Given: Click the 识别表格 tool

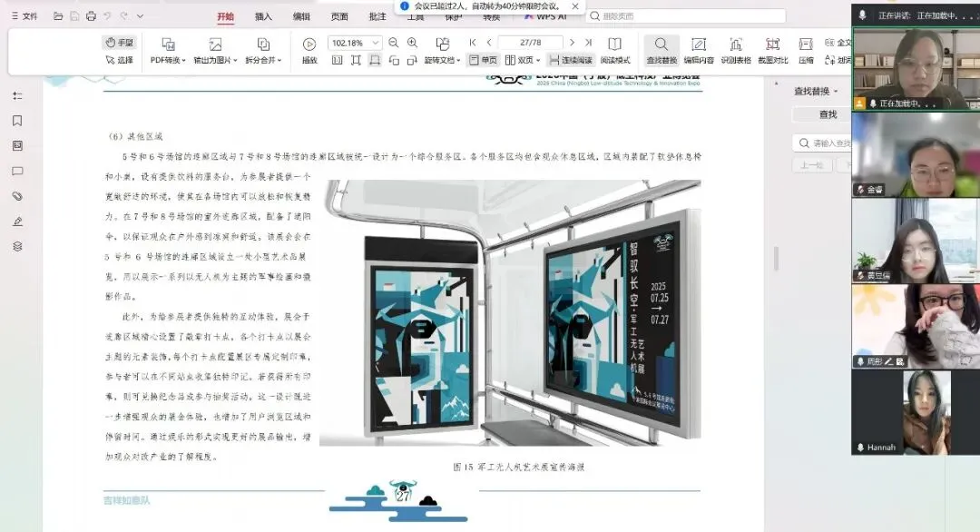Looking at the screenshot, I should [x=736, y=51].
